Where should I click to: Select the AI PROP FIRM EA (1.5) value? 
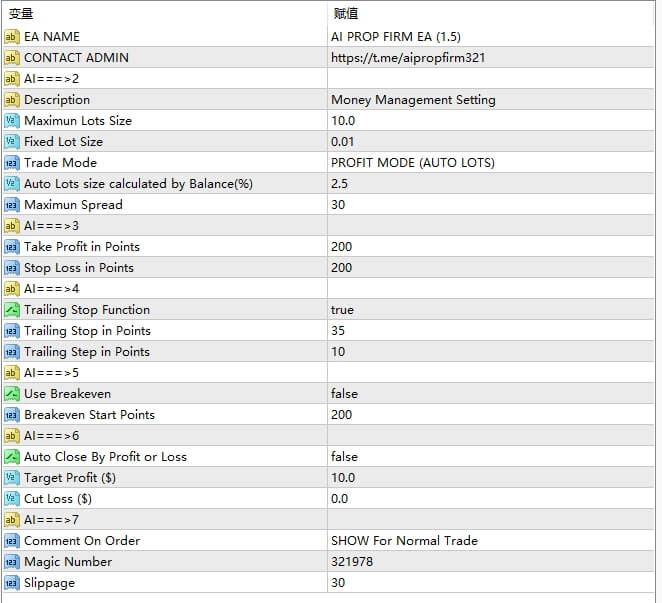point(394,37)
